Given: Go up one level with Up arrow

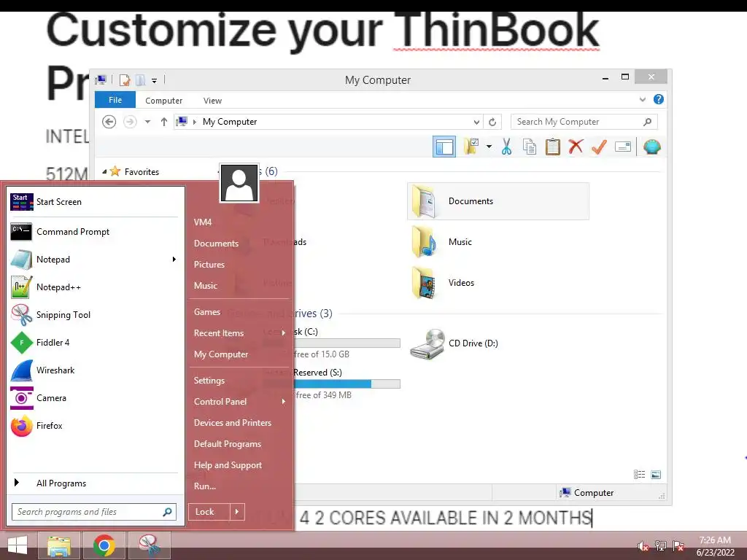Looking at the screenshot, I should [164, 122].
